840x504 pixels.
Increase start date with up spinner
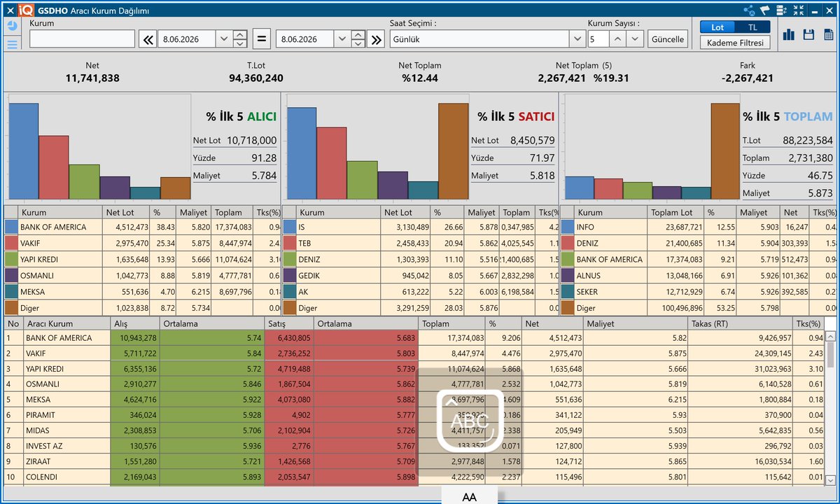pos(240,35)
